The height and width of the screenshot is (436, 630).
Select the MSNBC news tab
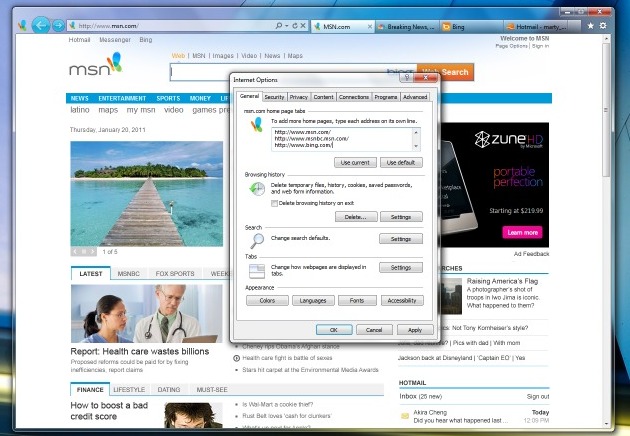pos(129,274)
